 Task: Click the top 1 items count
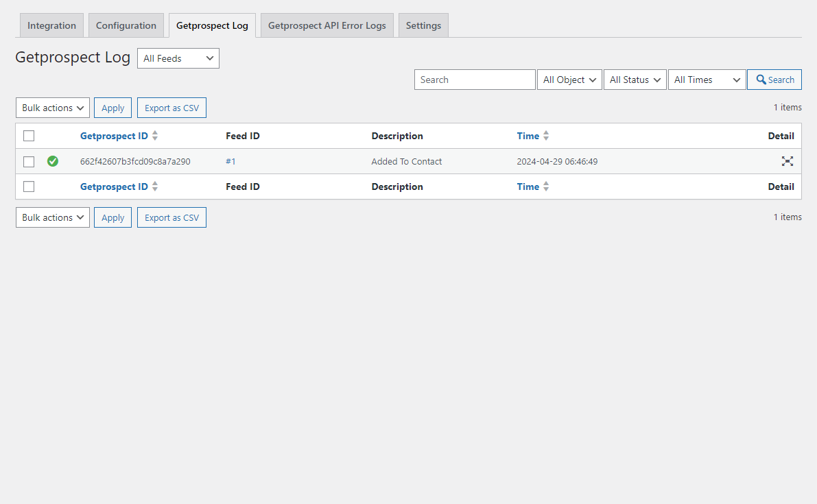click(x=788, y=107)
